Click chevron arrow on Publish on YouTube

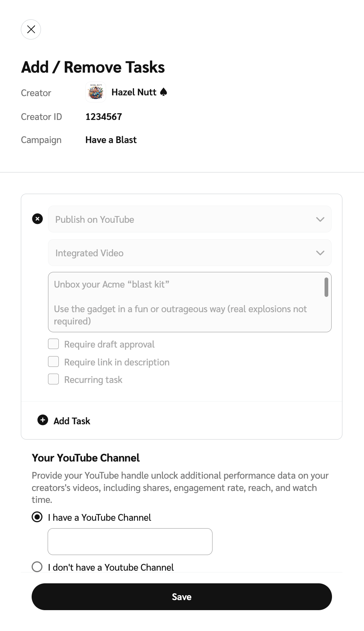(x=320, y=219)
